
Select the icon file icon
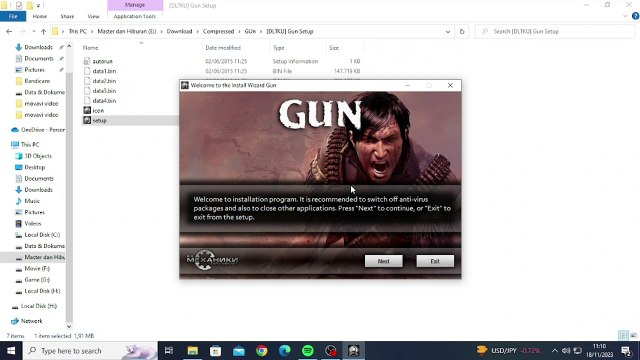tap(87, 110)
